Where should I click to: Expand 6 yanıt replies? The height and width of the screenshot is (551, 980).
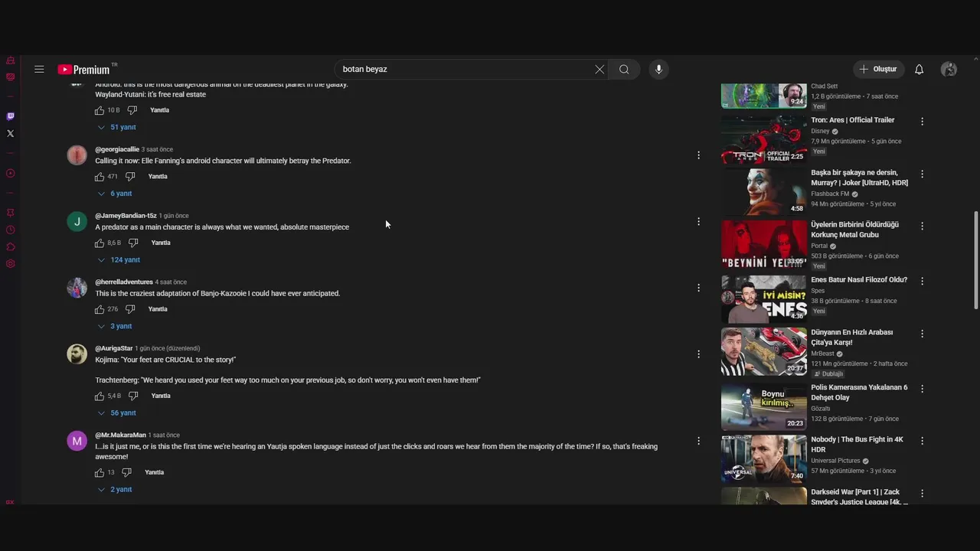(115, 194)
